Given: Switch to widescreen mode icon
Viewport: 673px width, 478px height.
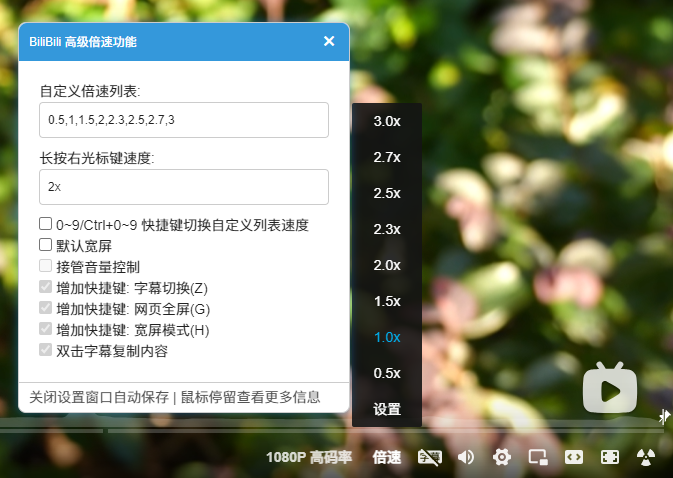Looking at the screenshot, I should (x=574, y=457).
